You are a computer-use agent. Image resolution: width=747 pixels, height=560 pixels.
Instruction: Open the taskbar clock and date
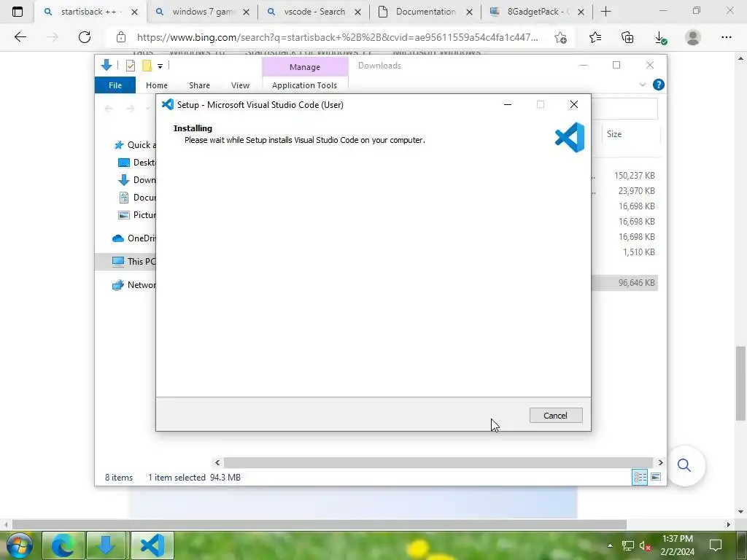coord(678,545)
